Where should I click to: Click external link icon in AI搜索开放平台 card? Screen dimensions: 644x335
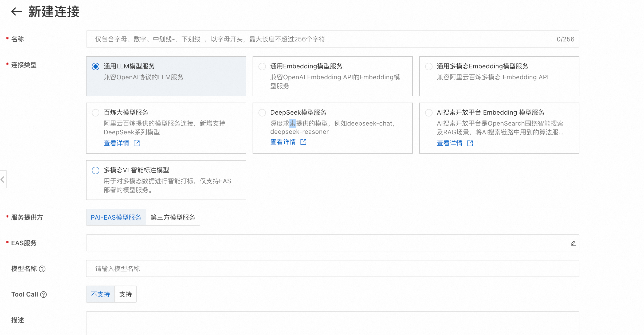tap(470, 143)
